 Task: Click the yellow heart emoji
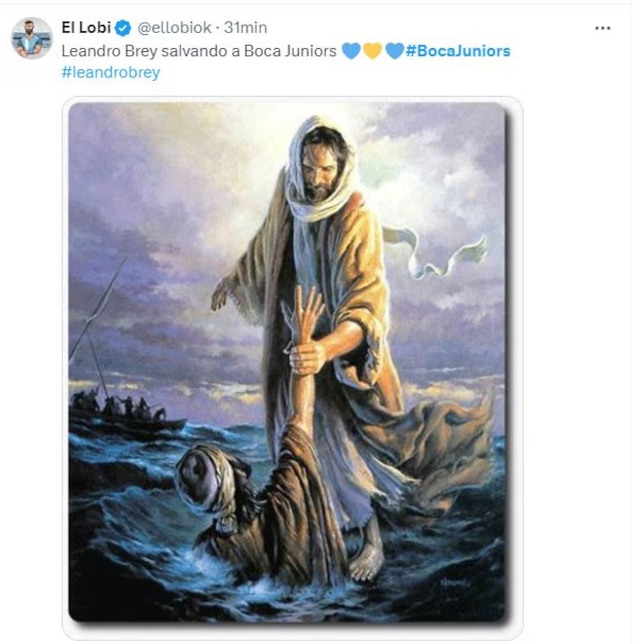tap(372, 52)
